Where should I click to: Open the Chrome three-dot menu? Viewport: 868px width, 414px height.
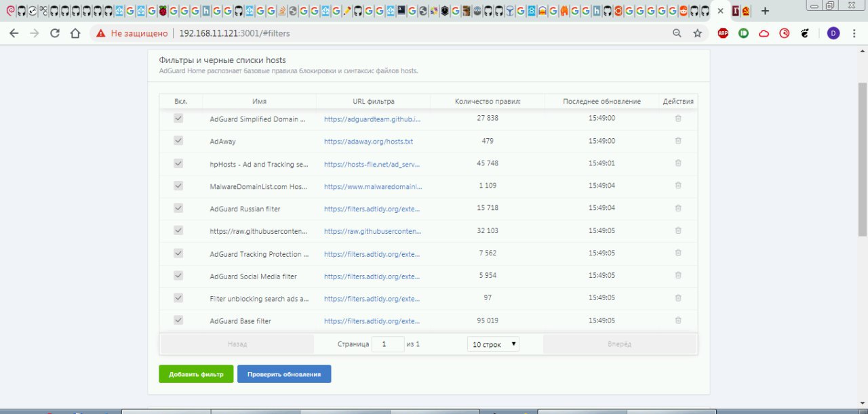point(854,33)
